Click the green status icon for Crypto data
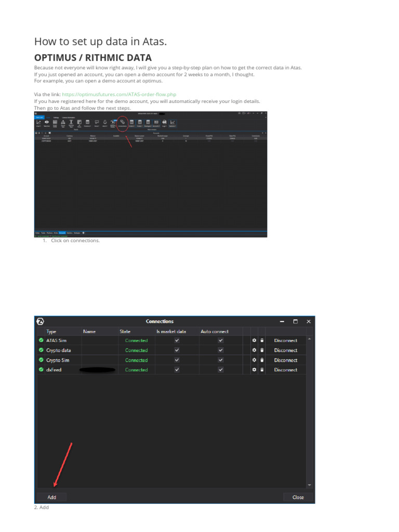The image size is (399, 532). point(41,350)
